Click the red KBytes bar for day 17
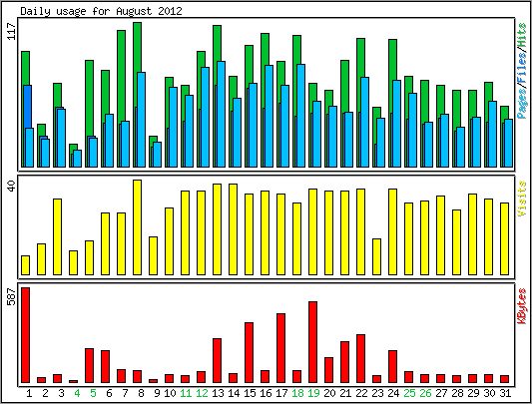532x404 pixels. tap(280, 348)
